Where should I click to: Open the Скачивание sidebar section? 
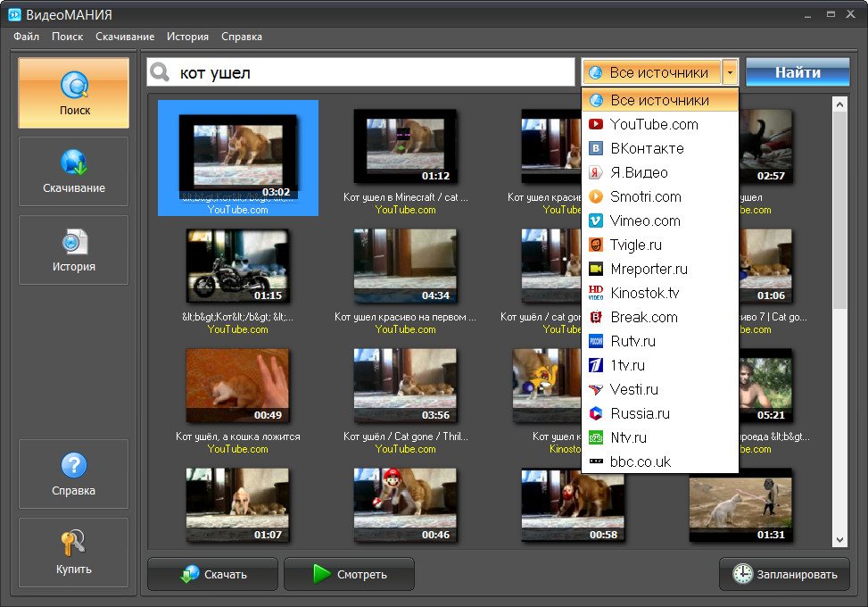(x=74, y=171)
